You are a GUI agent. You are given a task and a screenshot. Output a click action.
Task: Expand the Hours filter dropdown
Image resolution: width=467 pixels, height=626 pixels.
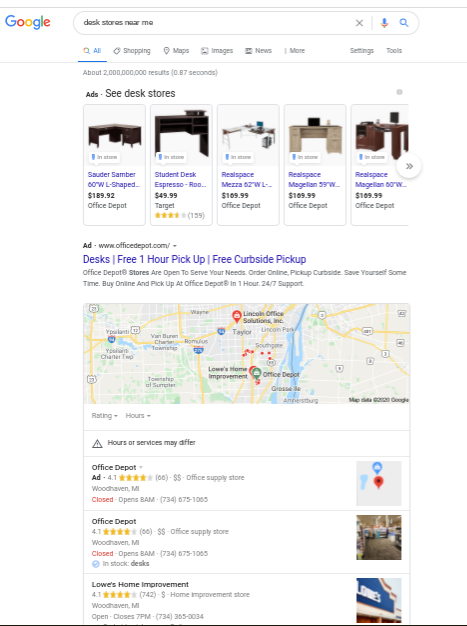138,416
